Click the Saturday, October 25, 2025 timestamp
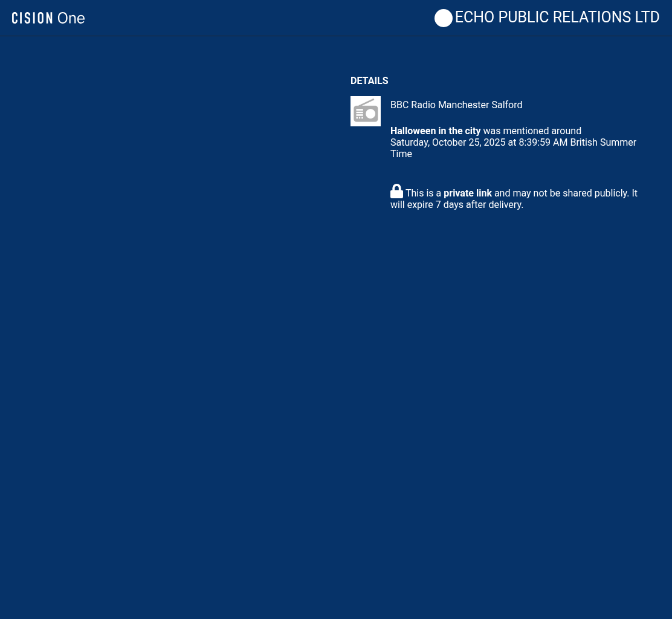672x619 pixels. tap(513, 148)
